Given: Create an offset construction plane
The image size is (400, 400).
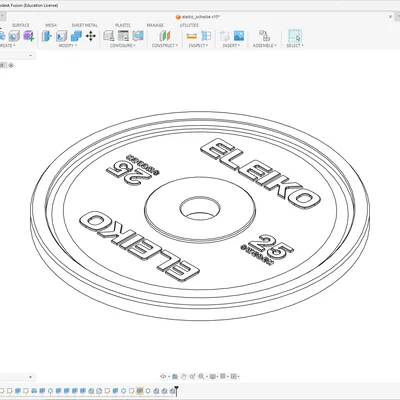Looking at the screenshot, I should [x=165, y=36].
